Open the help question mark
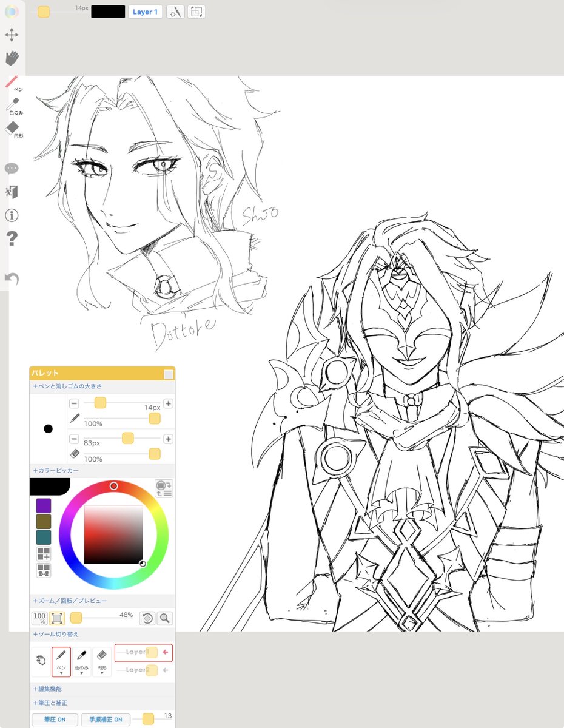This screenshot has width=564, height=728. coord(12,238)
